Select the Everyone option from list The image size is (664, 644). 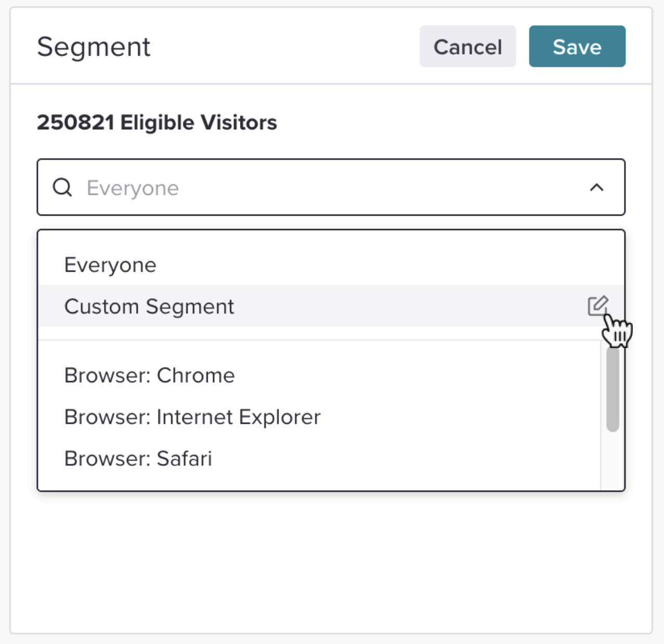pos(110,265)
